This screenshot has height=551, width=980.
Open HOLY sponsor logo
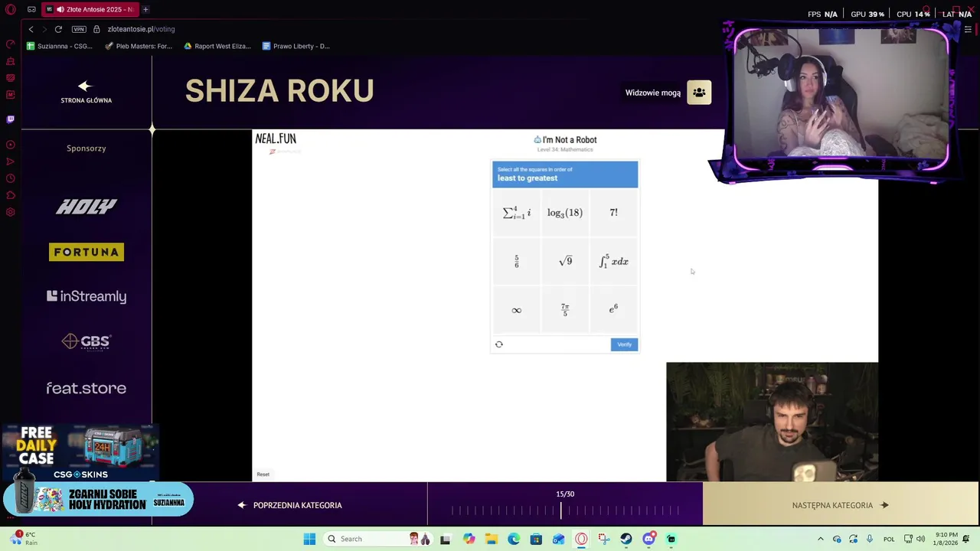coord(86,207)
